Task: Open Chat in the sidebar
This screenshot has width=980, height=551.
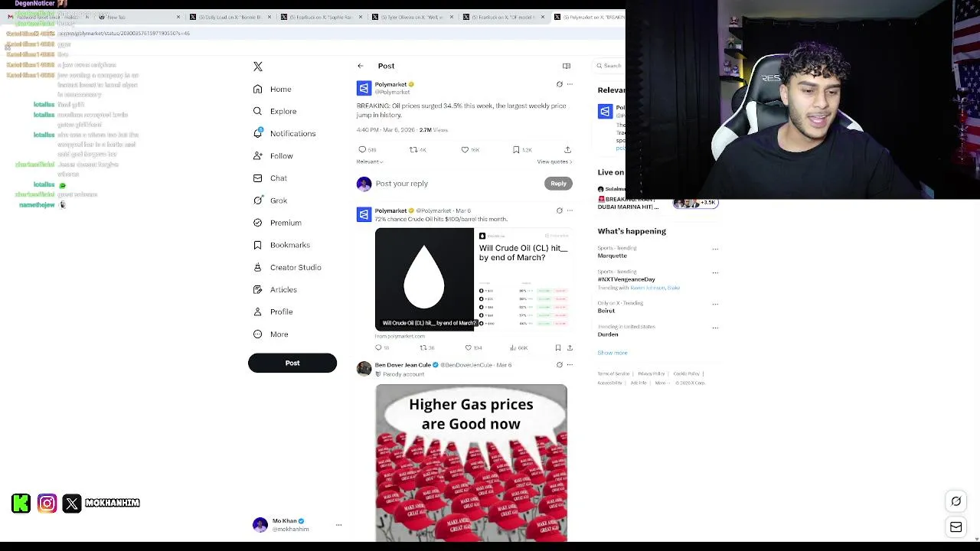Action: [270, 178]
